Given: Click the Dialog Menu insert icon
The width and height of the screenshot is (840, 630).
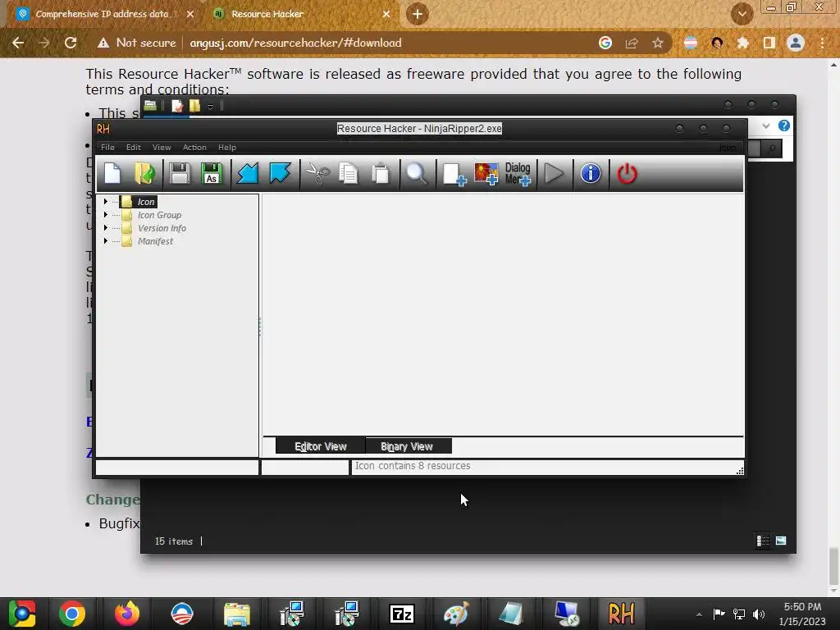Looking at the screenshot, I should [518, 174].
